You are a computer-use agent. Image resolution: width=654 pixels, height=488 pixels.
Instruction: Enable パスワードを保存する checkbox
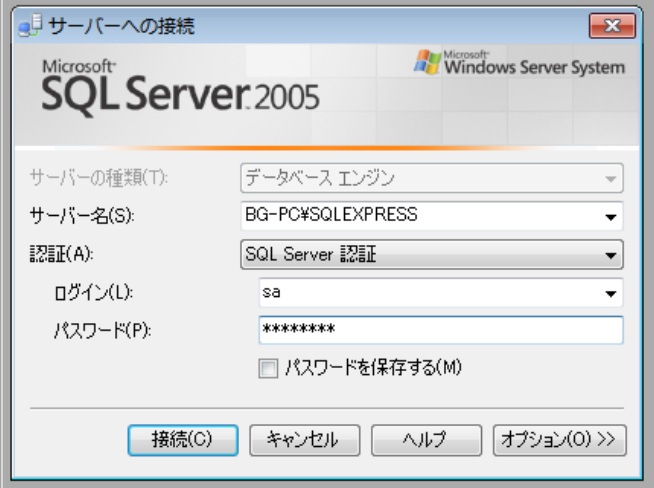click(x=268, y=368)
